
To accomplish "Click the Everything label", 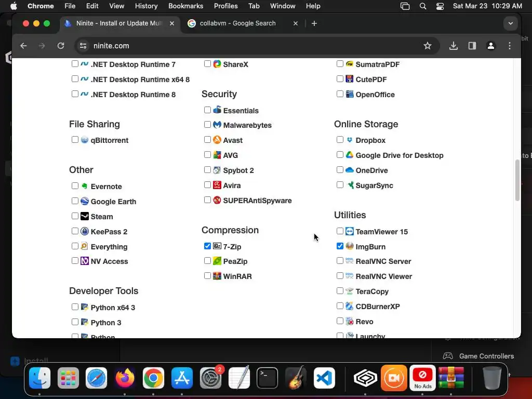I will tap(109, 247).
